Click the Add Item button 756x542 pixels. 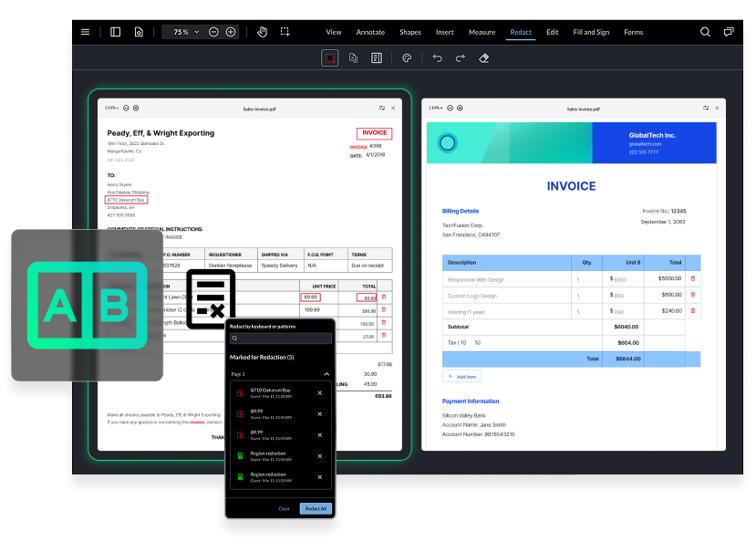[461, 377]
